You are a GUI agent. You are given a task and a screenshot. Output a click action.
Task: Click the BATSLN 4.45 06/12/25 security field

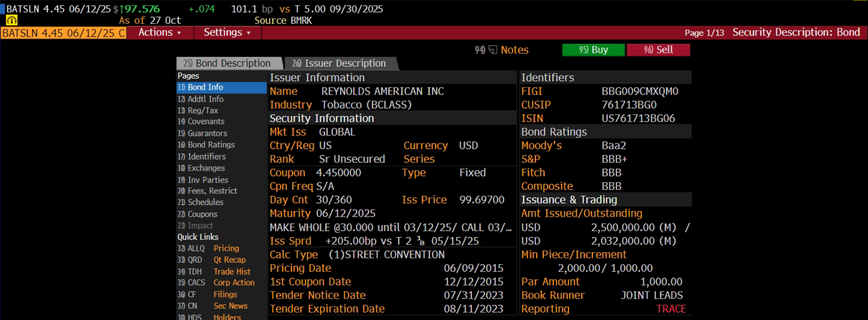[x=64, y=33]
